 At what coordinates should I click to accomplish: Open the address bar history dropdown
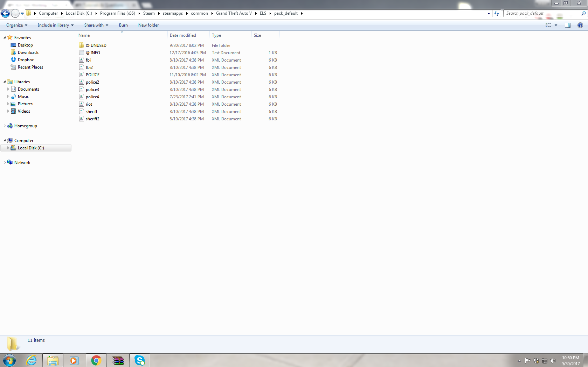(489, 14)
